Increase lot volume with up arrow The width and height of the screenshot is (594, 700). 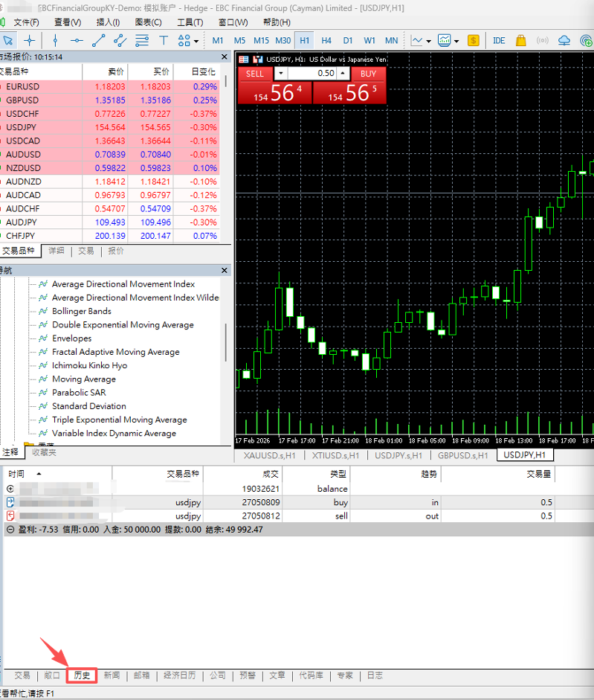tap(343, 73)
